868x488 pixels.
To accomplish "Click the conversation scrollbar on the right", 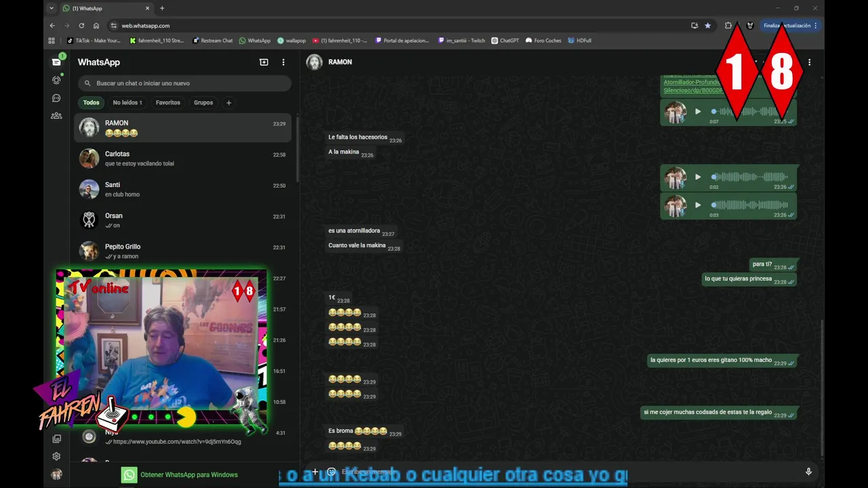I will (x=821, y=386).
